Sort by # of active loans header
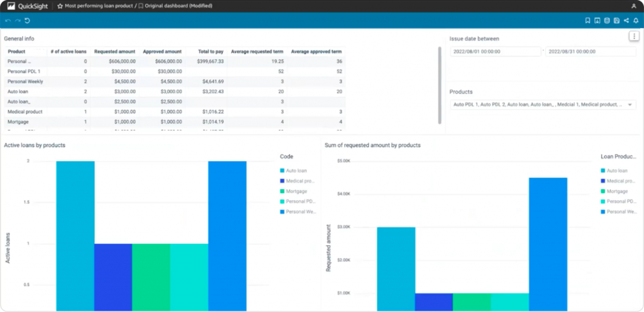Viewport: 644px width, 312px height. pyautogui.click(x=69, y=52)
